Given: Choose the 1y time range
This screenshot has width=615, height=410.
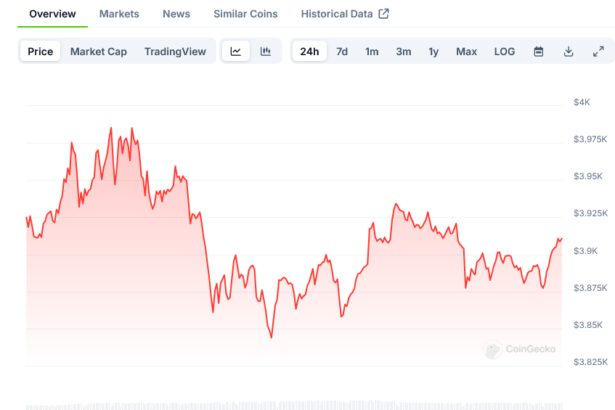Looking at the screenshot, I should pyautogui.click(x=433, y=51).
